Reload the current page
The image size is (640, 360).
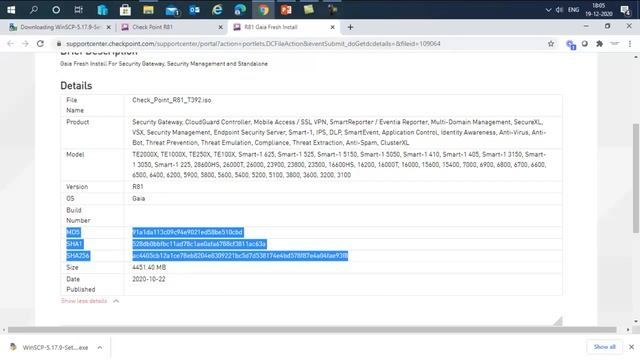pos(40,44)
